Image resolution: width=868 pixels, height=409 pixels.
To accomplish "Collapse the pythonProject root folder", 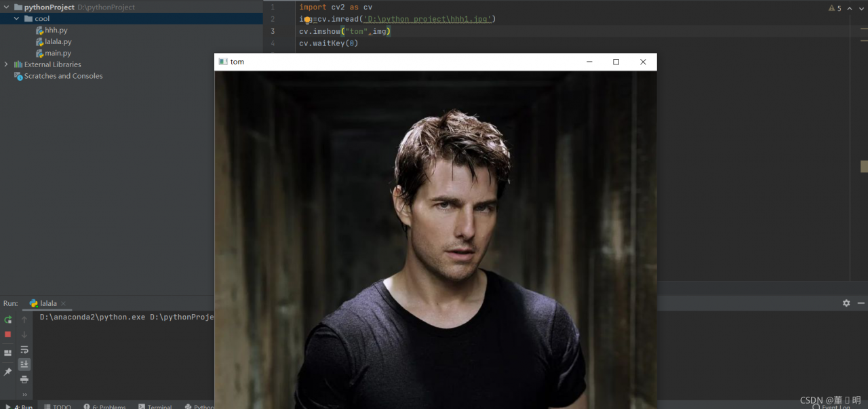I will 7,7.
